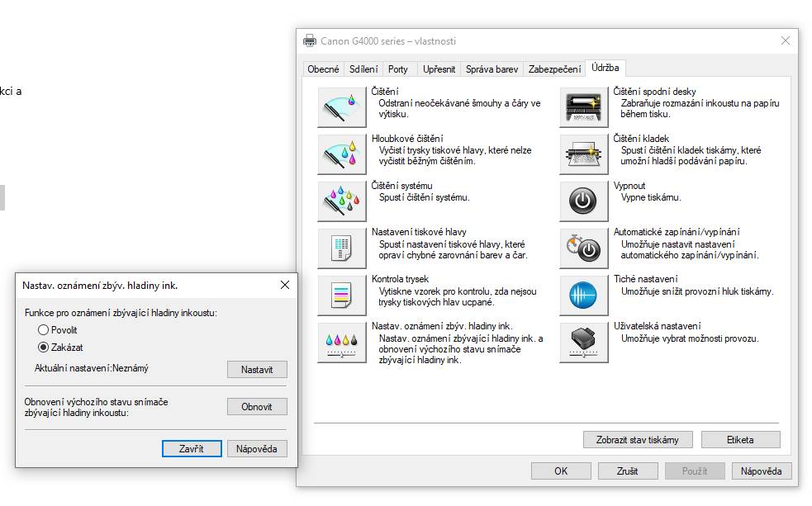
Task: Switch to the Obecné tab
Action: [x=323, y=69]
